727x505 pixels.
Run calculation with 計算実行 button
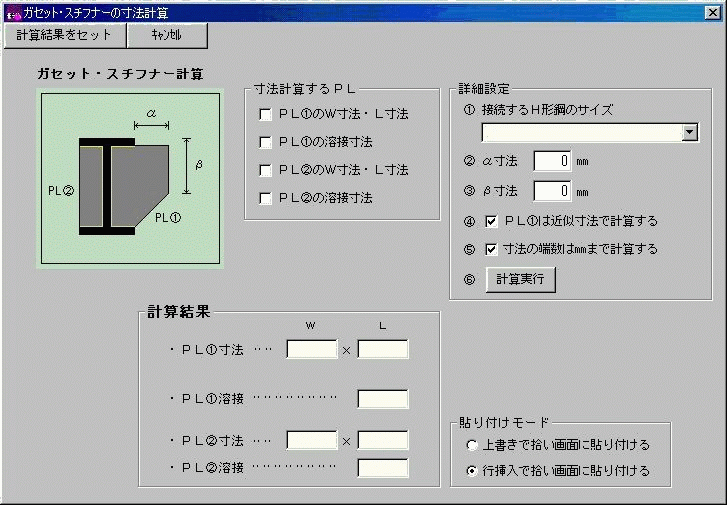(520, 280)
